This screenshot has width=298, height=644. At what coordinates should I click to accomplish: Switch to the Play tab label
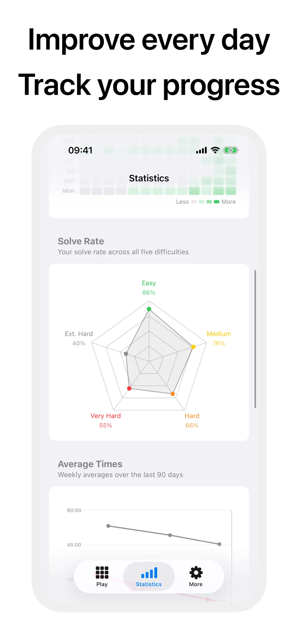point(102,584)
